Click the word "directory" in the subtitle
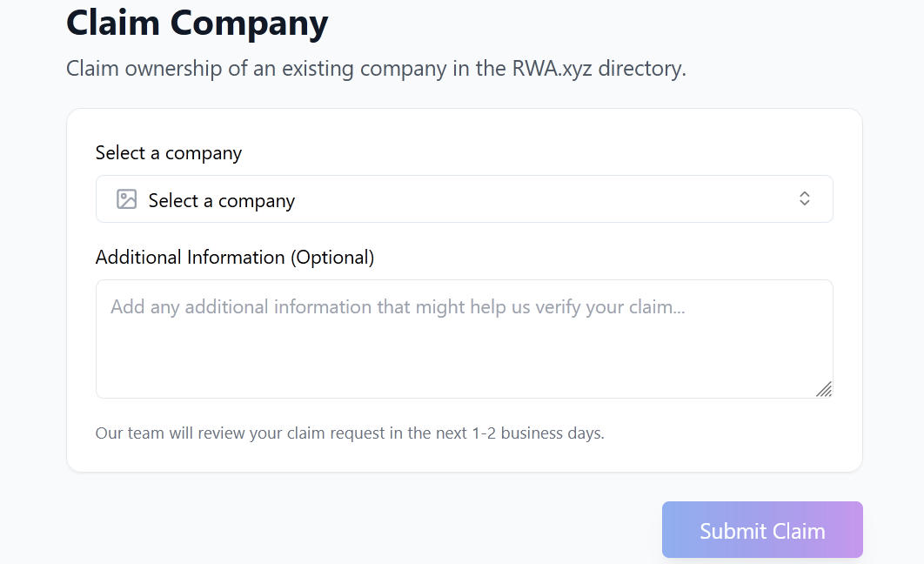The height and width of the screenshot is (564, 924). click(x=642, y=69)
